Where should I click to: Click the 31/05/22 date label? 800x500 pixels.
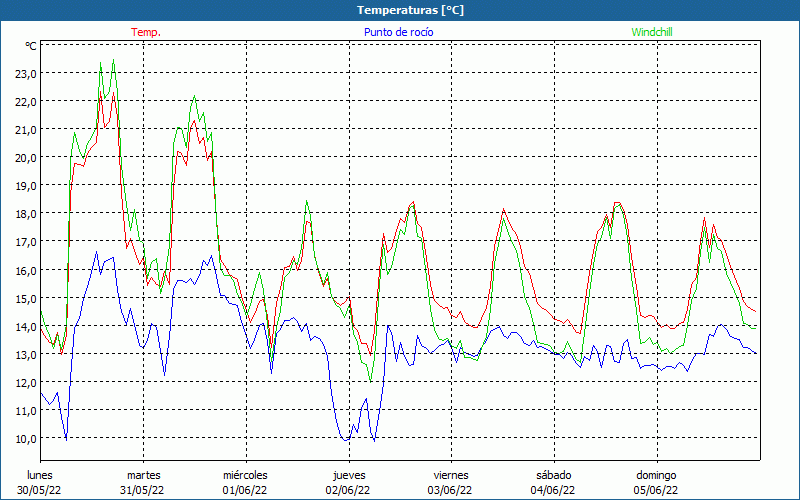coord(142,490)
